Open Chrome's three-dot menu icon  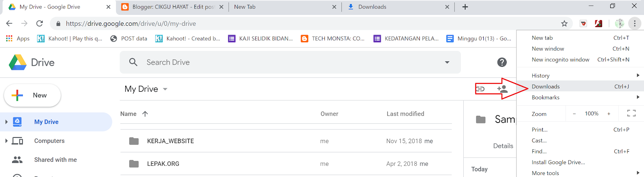pyautogui.click(x=635, y=23)
